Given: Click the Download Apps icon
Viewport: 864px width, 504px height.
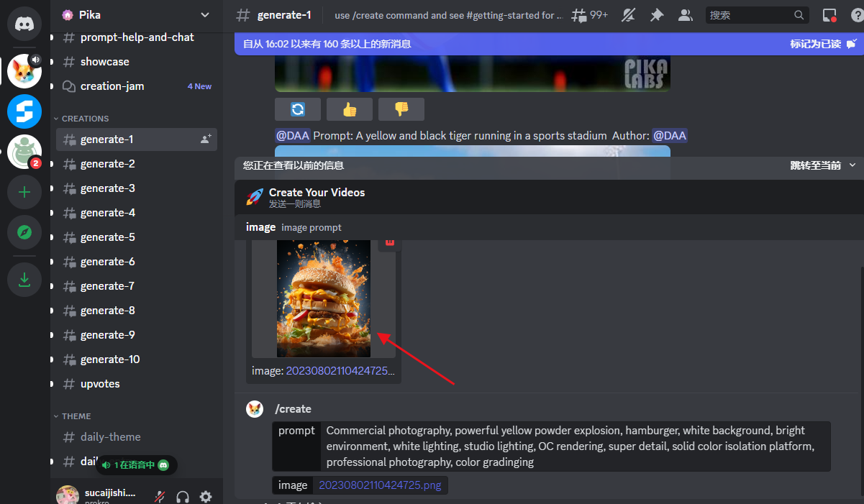Looking at the screenshot, I should click(24, 280).
